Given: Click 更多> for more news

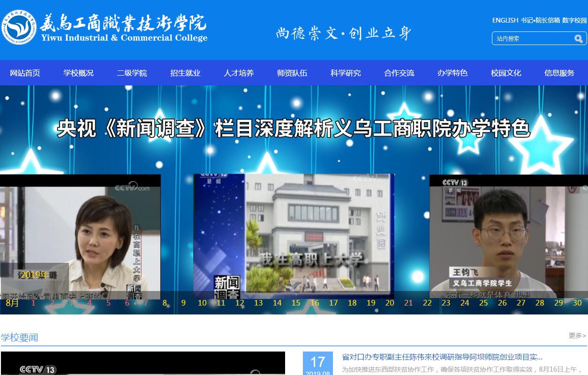Looking at the screenshot, I should [x=577, y=335].
